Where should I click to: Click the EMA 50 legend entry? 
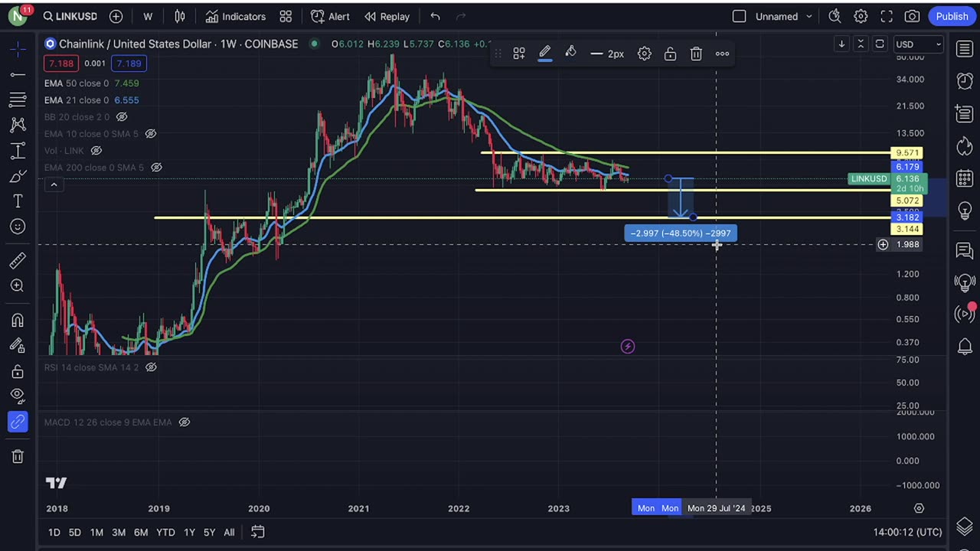coord(91,83)
